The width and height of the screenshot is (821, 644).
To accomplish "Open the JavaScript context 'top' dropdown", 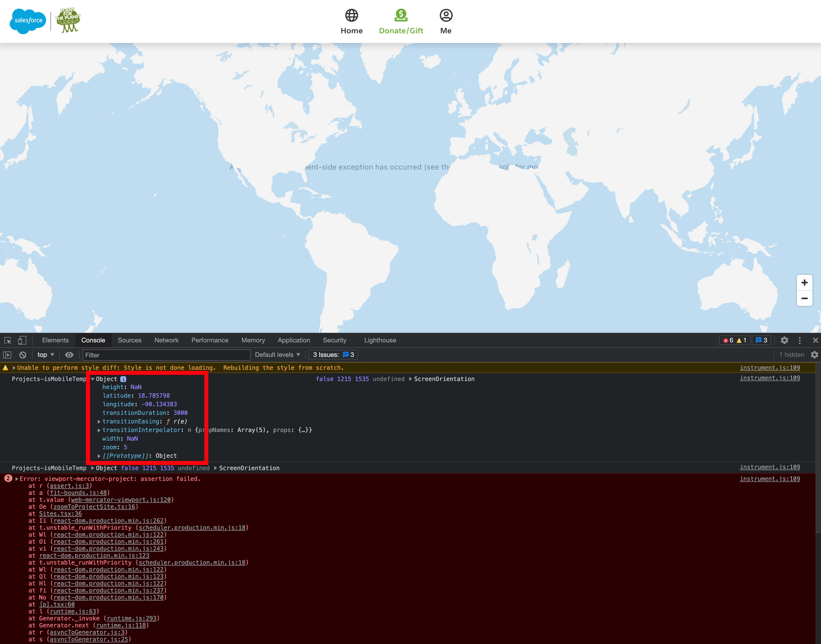I will (x=45, y=354).
